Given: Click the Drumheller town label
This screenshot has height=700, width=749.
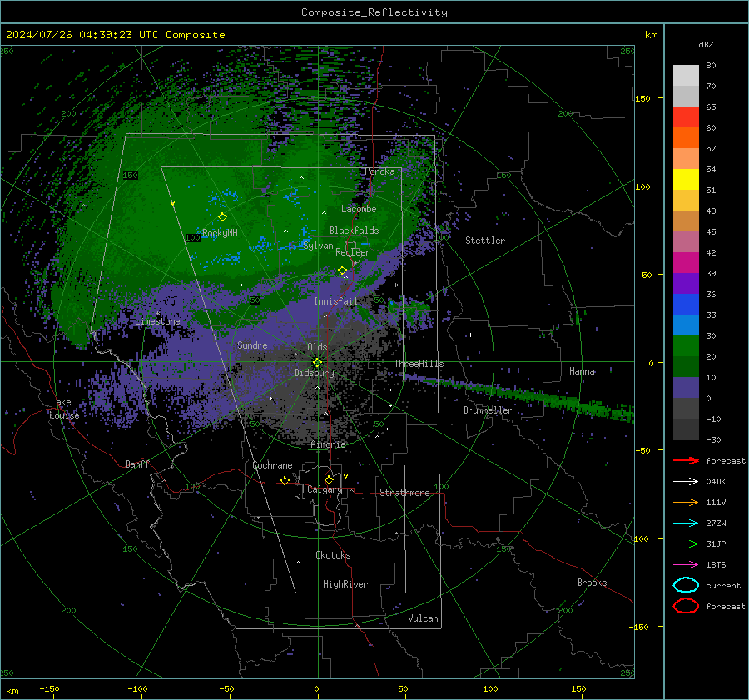Looking at the screenshot, I should tap(488, 410).
